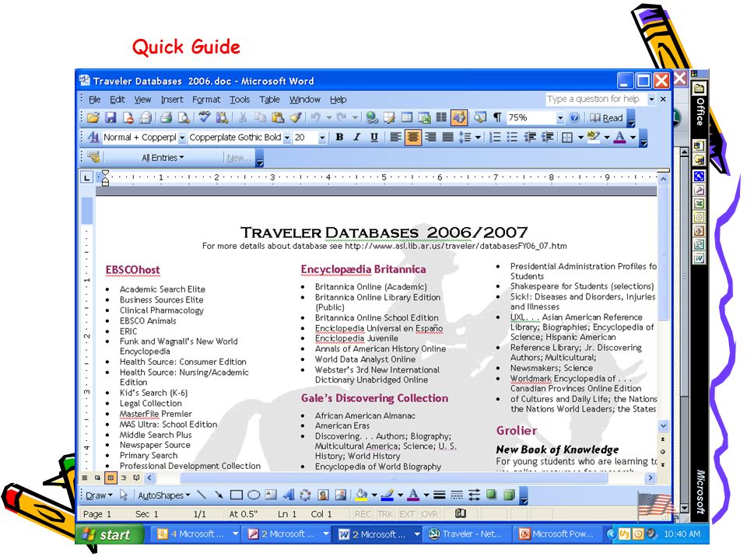Click the Styles and Formatting icon
Image resolution: width=747 pixels, height=560 pixels.
point(93,138)
